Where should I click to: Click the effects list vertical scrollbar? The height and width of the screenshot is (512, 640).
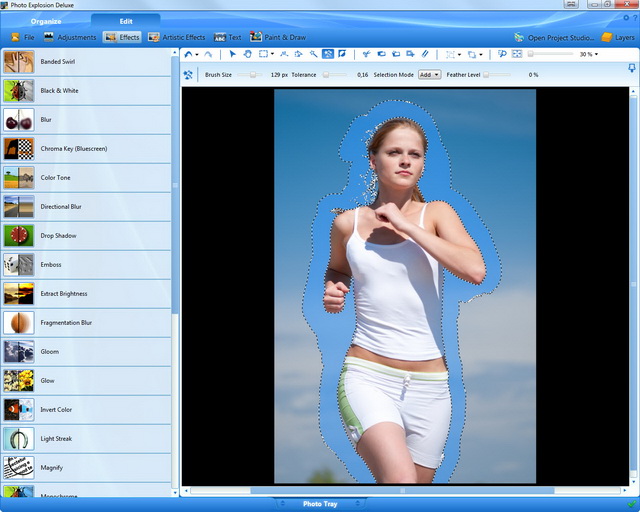tap(175, 185)
